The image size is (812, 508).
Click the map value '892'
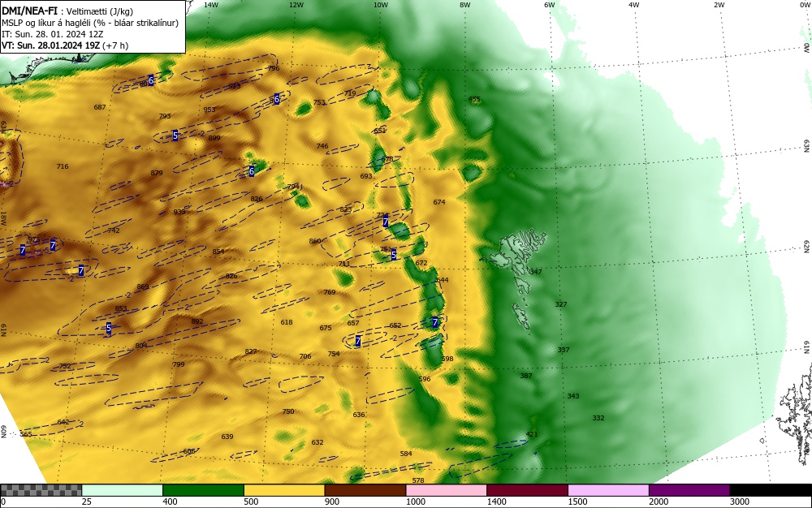click(x=197, y=321)
